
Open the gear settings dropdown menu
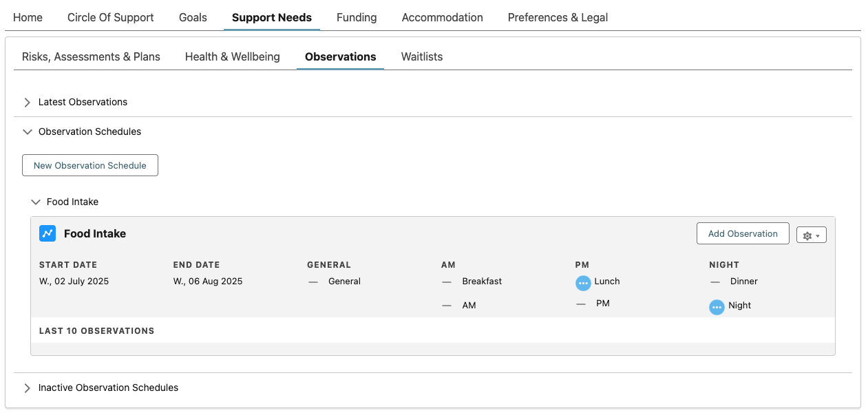click(811, 235)
